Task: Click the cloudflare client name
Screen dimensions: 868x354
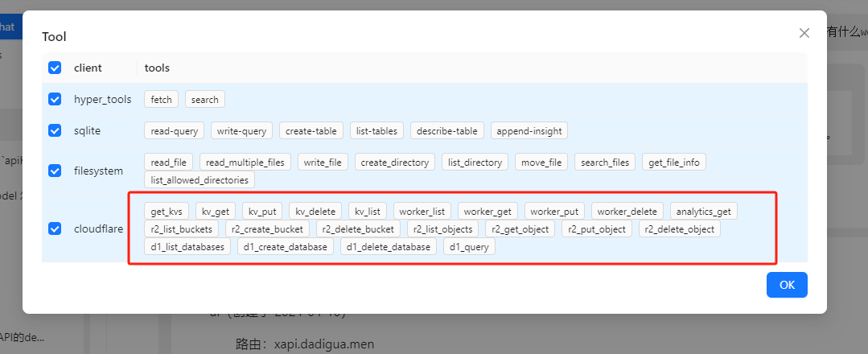Action: (x=99, y=228)
